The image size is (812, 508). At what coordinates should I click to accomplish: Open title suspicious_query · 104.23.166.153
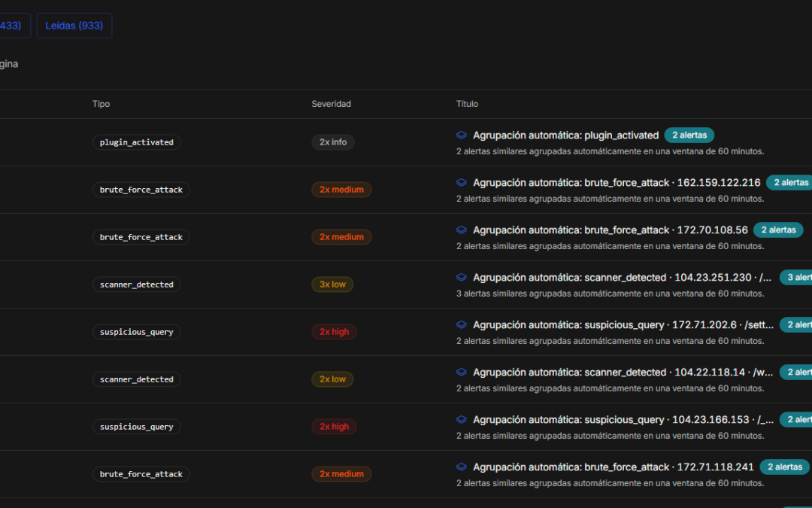(623, 420)
